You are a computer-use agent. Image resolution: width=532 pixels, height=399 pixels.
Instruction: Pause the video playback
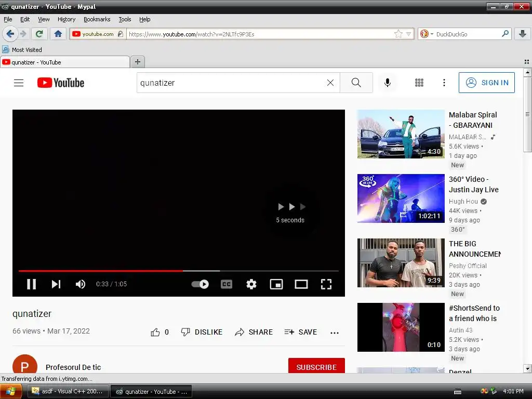tap(31, 284)
